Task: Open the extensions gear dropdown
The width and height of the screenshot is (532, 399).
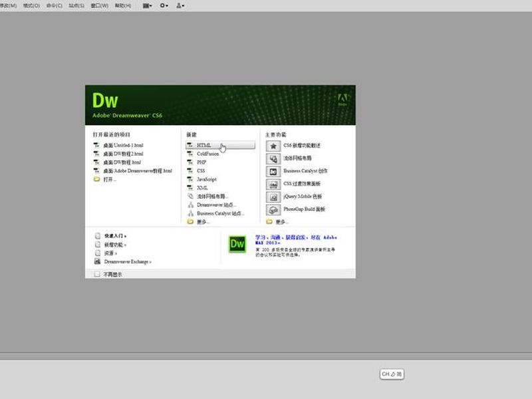Action: [164, 6]
